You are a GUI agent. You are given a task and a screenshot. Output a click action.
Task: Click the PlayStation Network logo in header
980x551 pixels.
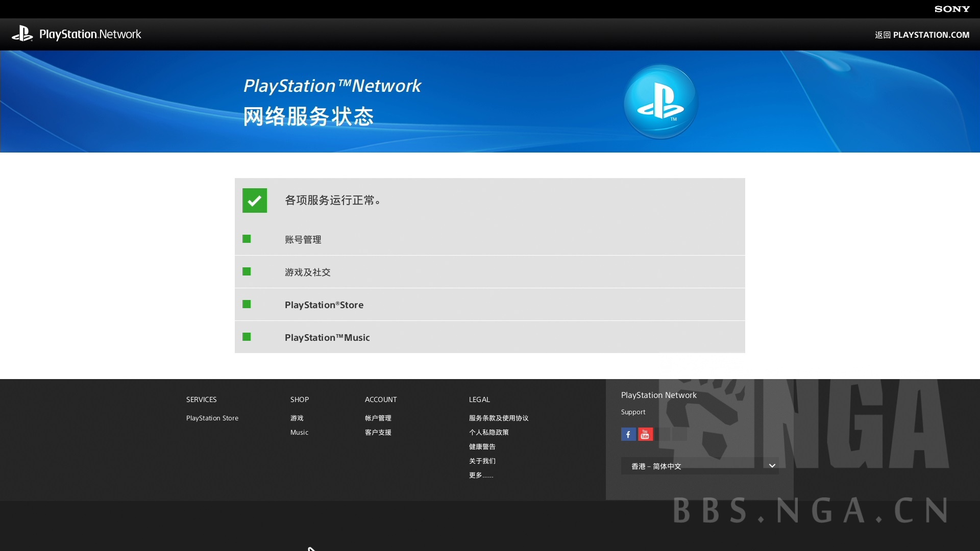77,34
